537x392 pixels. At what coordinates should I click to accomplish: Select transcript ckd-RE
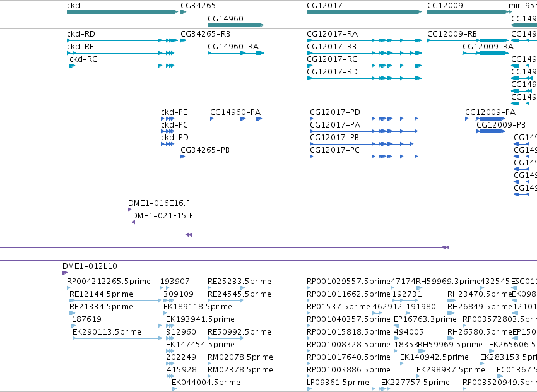pyautogui.click(x=121, y=53)
